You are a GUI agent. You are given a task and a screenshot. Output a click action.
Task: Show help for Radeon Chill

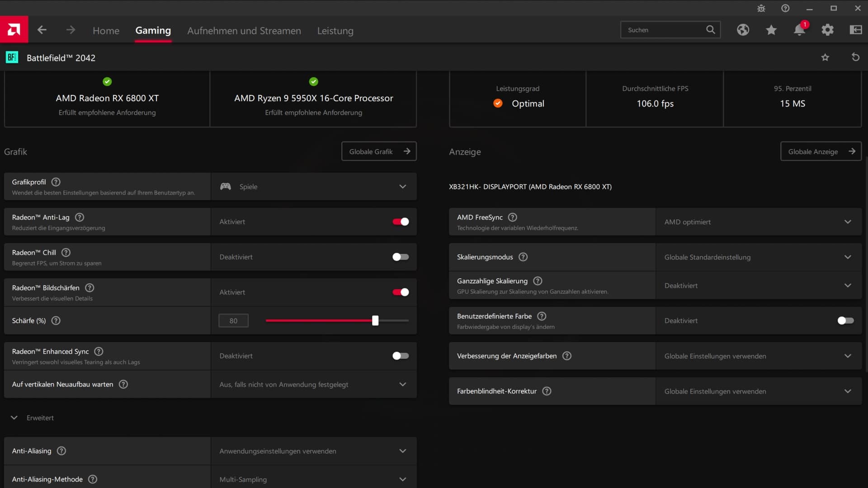coord(66,252)
